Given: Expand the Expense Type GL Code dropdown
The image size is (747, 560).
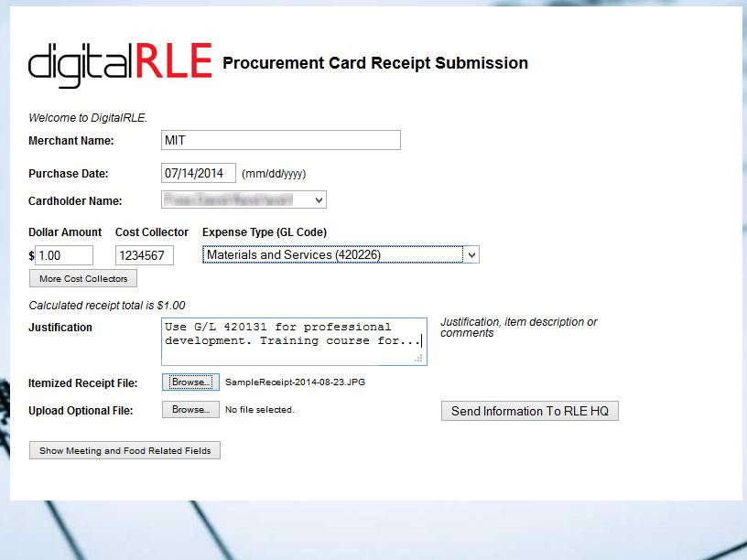Looking at the screenshot, I should 340,254.
